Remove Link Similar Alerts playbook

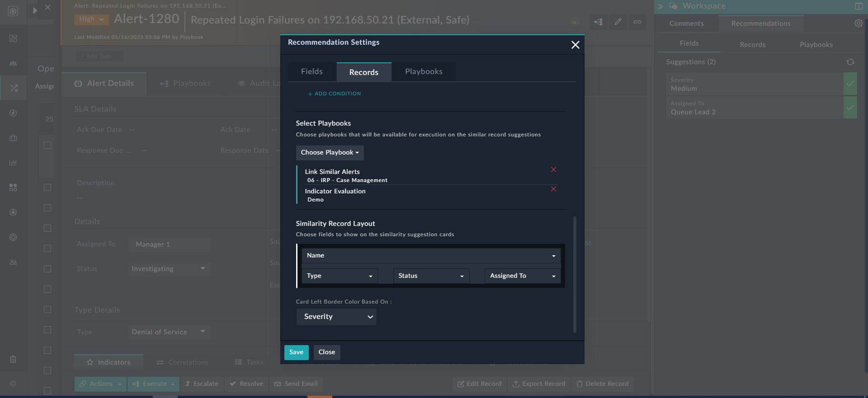(x=553, y=169)
